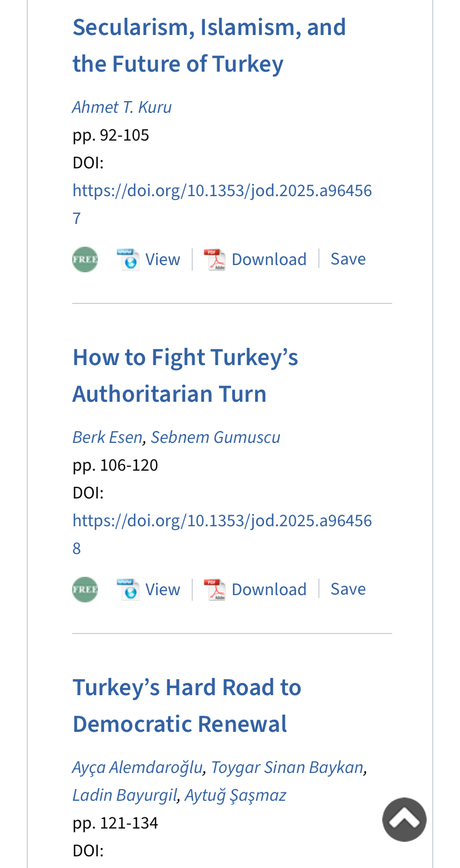Image resolution: width=460 pixels, height=868 pixels.
Task: Click the FREE badge under the Esen article
Action: [85, 590]
